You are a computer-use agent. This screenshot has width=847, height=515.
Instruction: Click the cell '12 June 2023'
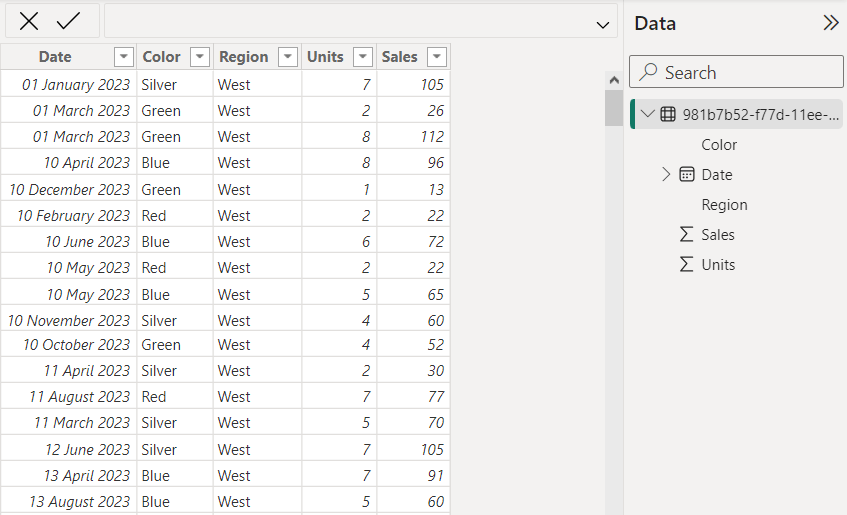coord(69,449)
